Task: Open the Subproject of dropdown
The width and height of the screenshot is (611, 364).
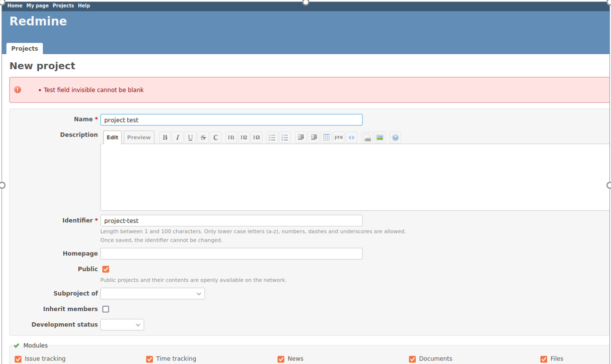Action: tap(153, 294)
